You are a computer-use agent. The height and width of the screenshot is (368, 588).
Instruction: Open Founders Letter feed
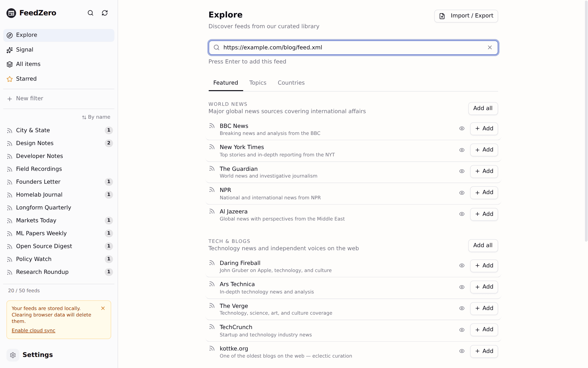(59, 182)
